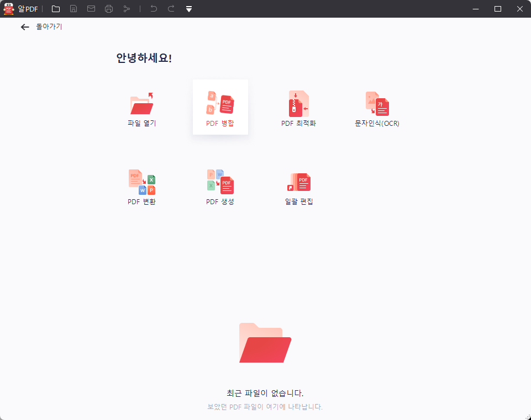The width and height of the screenshot is (531, 420).
Task: Click the PDF 생성 label
Action: (x=220, y=202)
